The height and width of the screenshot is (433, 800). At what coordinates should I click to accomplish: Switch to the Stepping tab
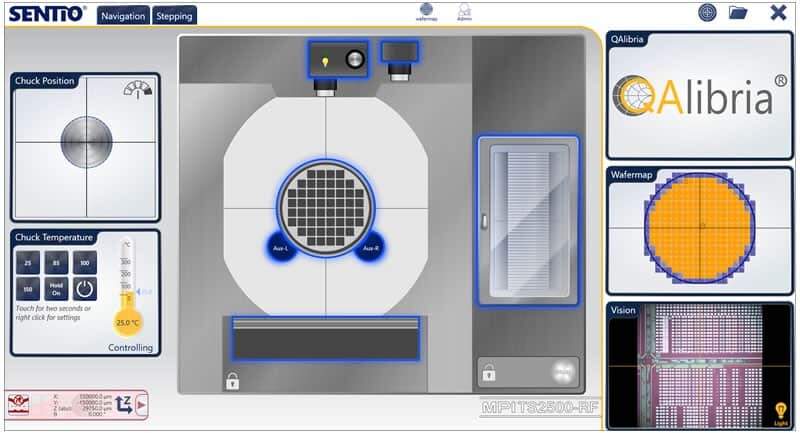tap(174, 16)
